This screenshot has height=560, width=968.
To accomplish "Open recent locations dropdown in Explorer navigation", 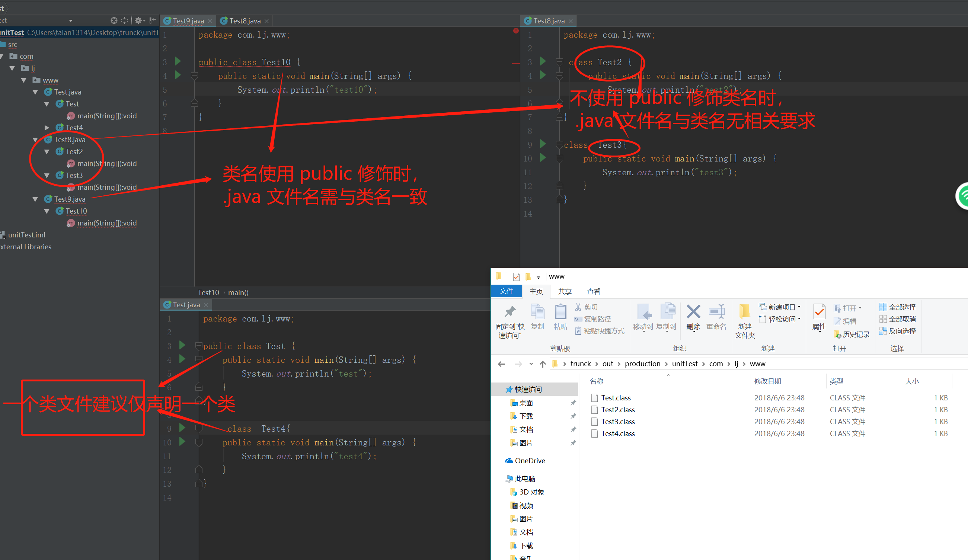I will click(x=531, y=364).
